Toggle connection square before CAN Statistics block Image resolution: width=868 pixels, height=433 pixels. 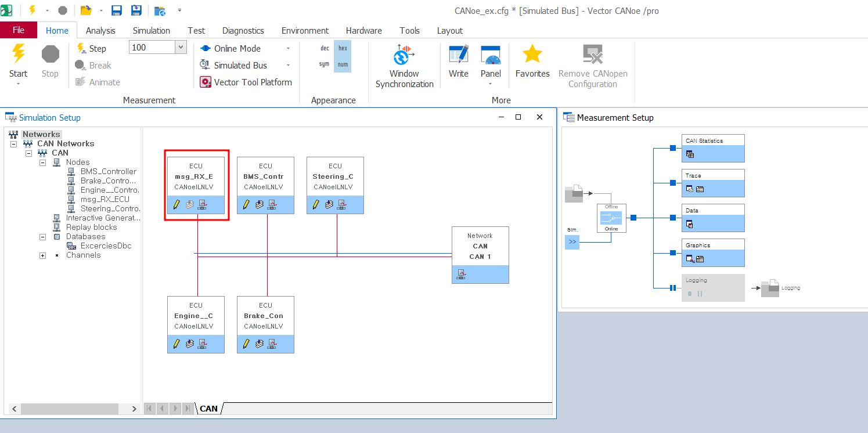[x=673, y=148]
